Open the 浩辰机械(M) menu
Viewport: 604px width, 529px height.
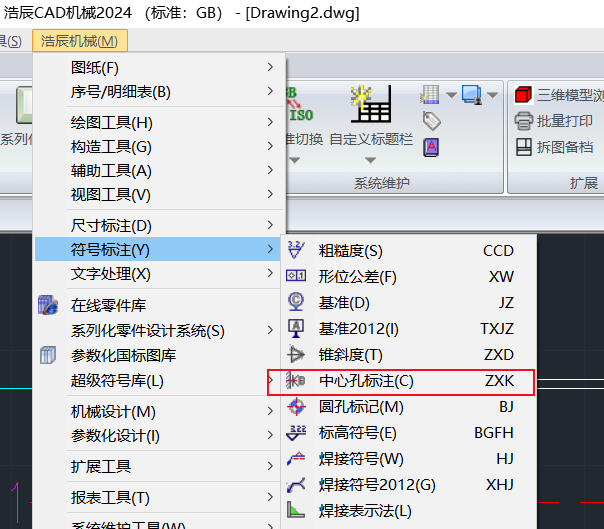click(x=80, y=41)
